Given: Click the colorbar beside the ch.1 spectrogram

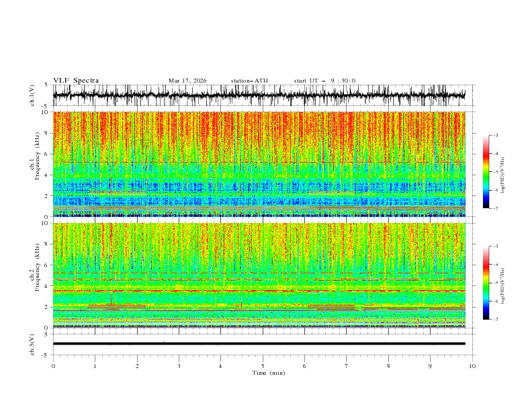Looking at the screenshot, I should [x=486, y=172].
